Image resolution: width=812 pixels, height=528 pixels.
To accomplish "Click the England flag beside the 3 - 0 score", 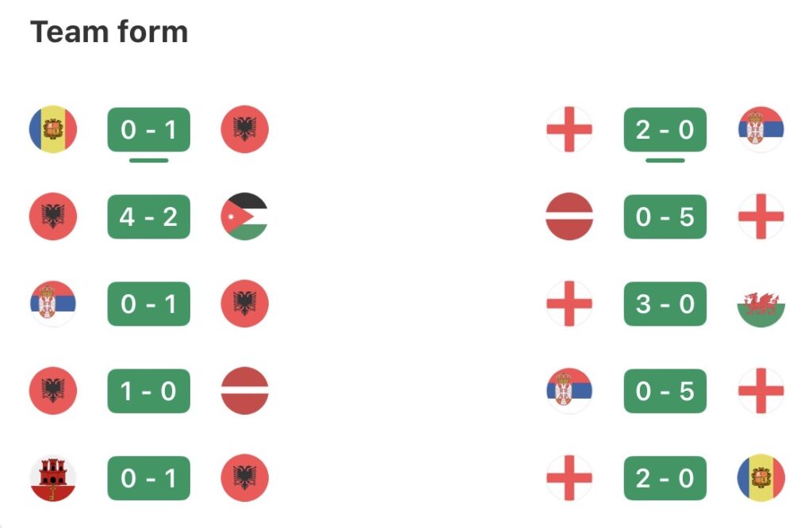I will (x=569, y=304).
